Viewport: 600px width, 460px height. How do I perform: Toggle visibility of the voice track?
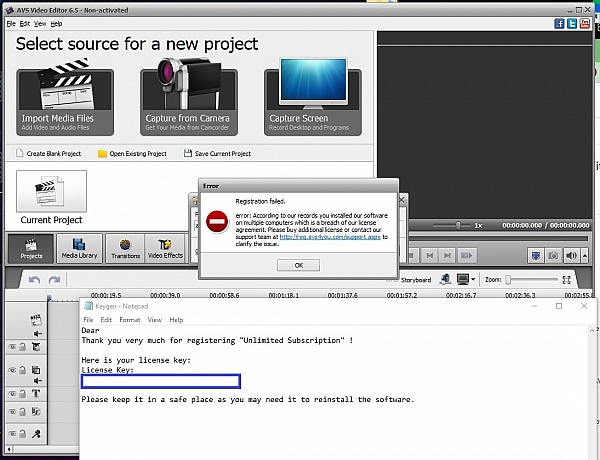point(12,434)
